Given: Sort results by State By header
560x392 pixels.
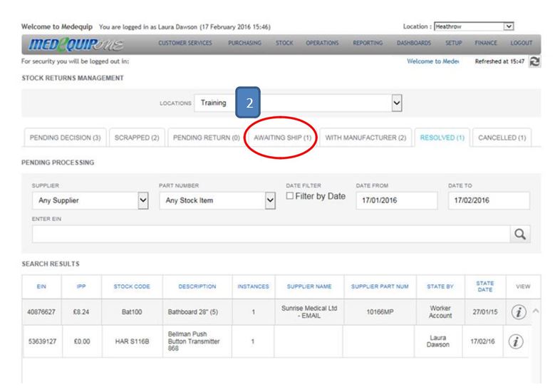Looking at the screenshot, I should pyautogui.click(x=440, y=287).
